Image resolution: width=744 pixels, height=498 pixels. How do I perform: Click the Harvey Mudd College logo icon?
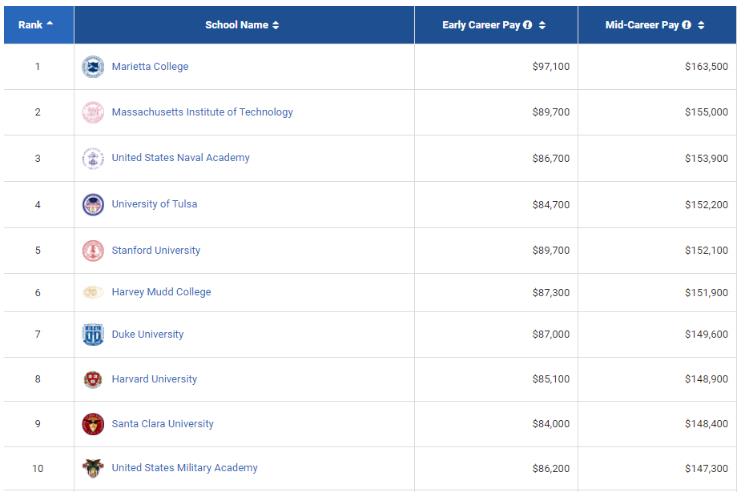coord(93,292)
